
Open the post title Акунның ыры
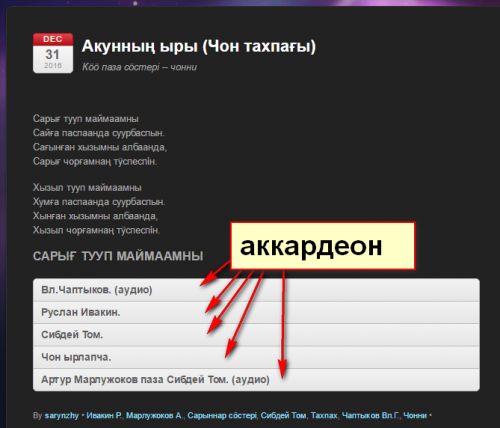[x=199, y=46]
